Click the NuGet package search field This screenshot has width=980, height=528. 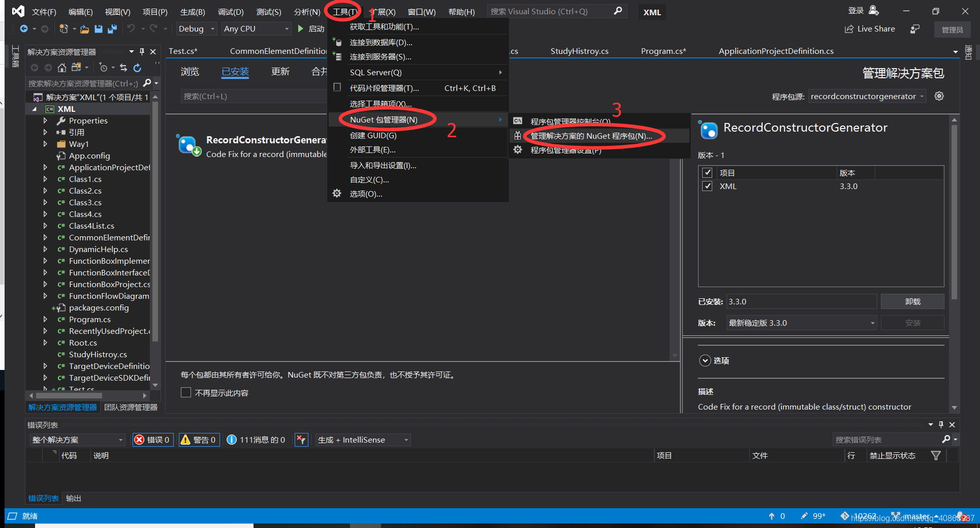click(x=254, y=96)
